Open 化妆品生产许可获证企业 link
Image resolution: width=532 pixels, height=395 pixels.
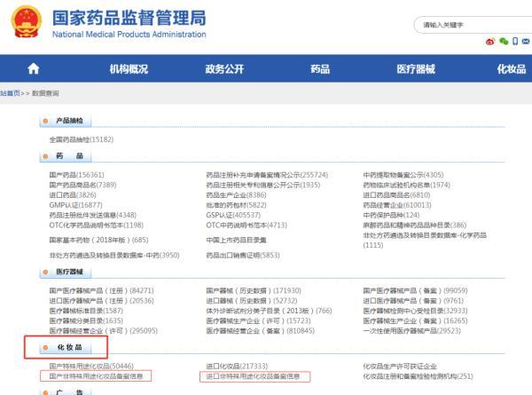point(400,366)
